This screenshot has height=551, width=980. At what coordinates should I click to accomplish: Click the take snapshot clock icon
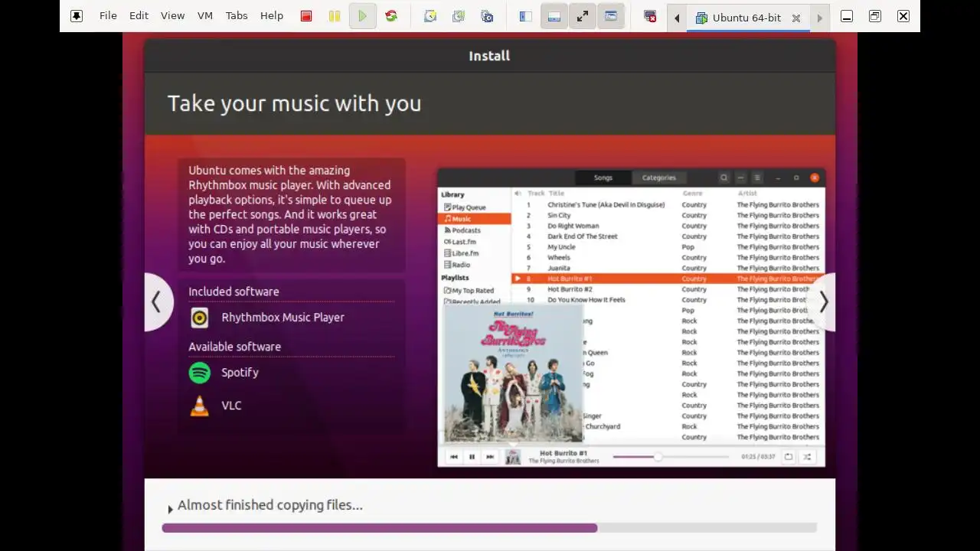tap(430, 16)
